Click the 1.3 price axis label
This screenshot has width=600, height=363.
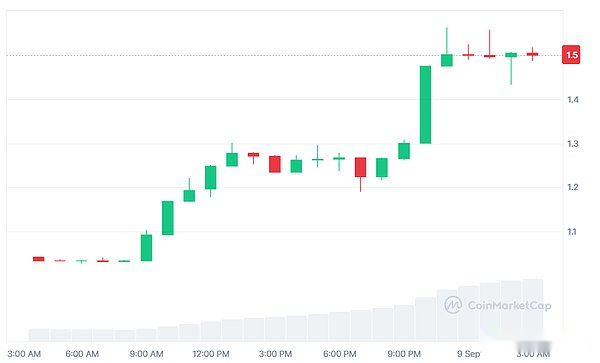click(572, 144)
